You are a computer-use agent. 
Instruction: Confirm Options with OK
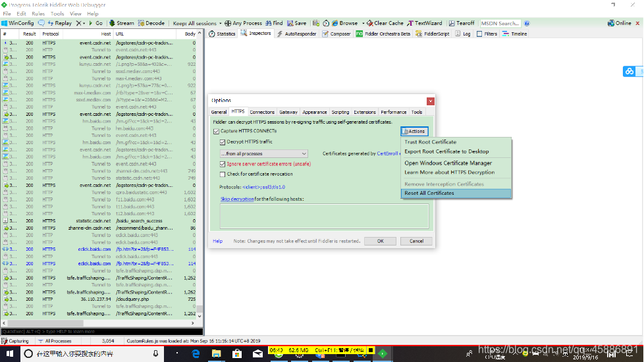[x=381, y=242]
